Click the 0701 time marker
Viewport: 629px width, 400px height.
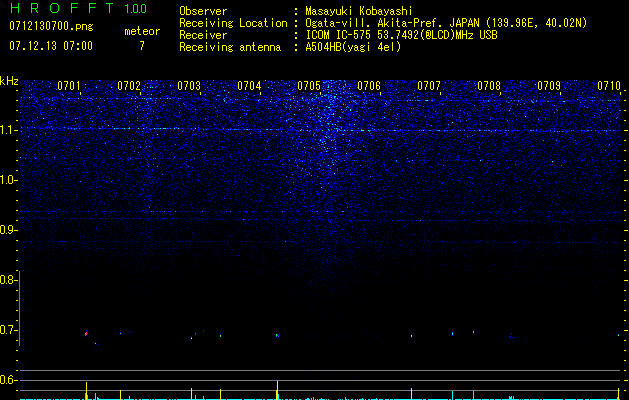(69, 86)
